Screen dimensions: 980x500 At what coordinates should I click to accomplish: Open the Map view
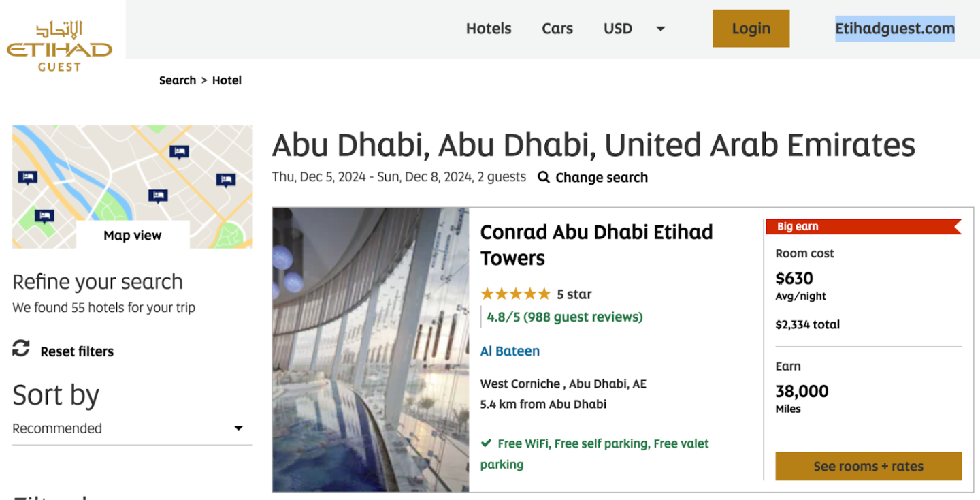point(133,236)
